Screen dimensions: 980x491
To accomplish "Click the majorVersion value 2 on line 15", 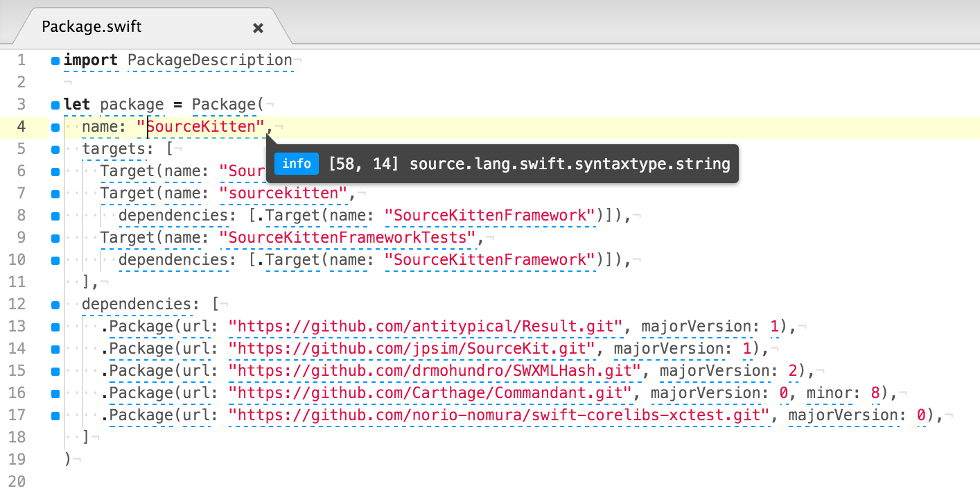I will [x=792, y=371].
